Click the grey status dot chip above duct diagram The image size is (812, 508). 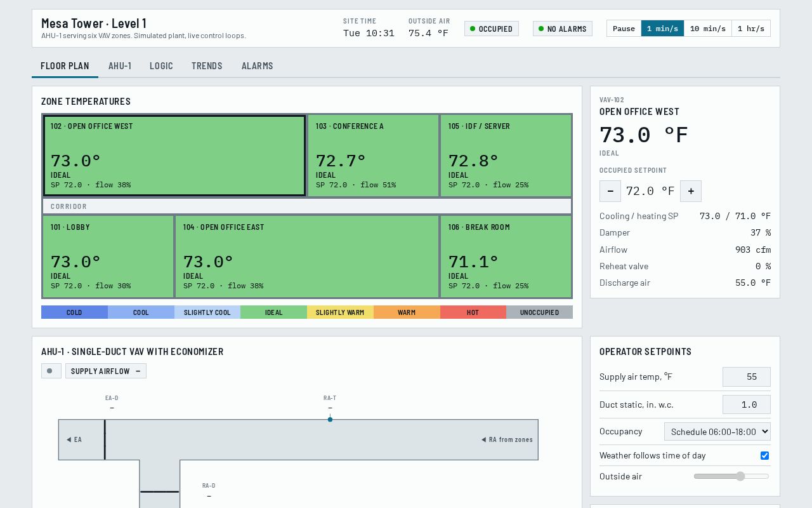pos(51,371)
